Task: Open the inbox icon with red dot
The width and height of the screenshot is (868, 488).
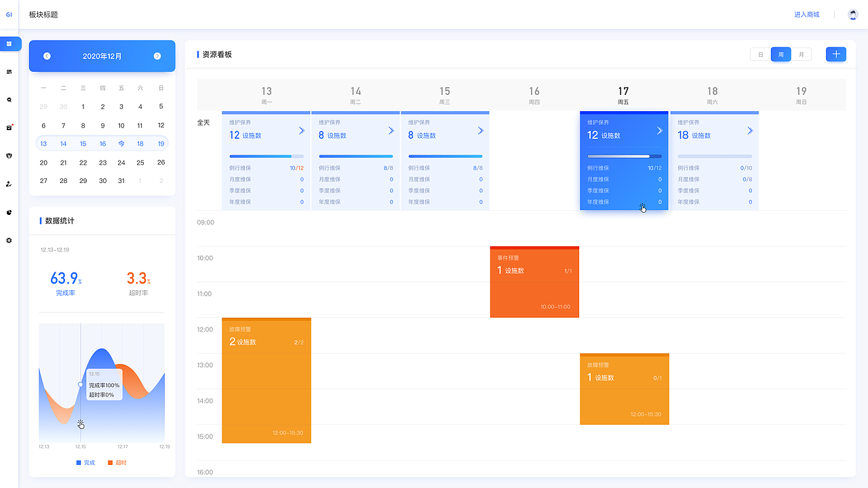Action: [x=9, y=127]
